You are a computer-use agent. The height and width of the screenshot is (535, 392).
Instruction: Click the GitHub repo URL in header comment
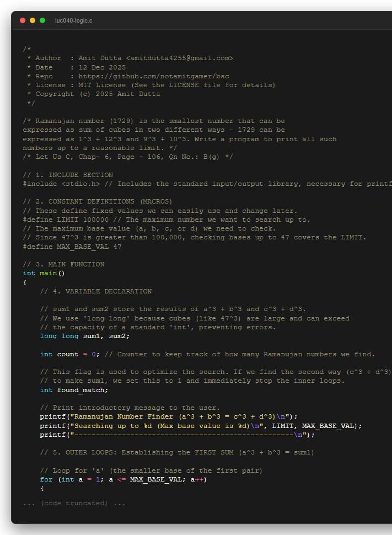tap(154, 76)
